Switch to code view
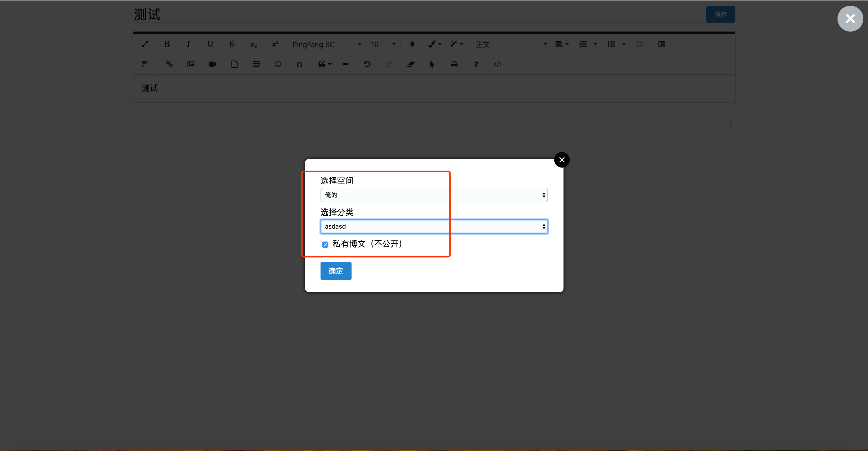The image size is (868, 451). pyautogui.click(x=498, y=64)
